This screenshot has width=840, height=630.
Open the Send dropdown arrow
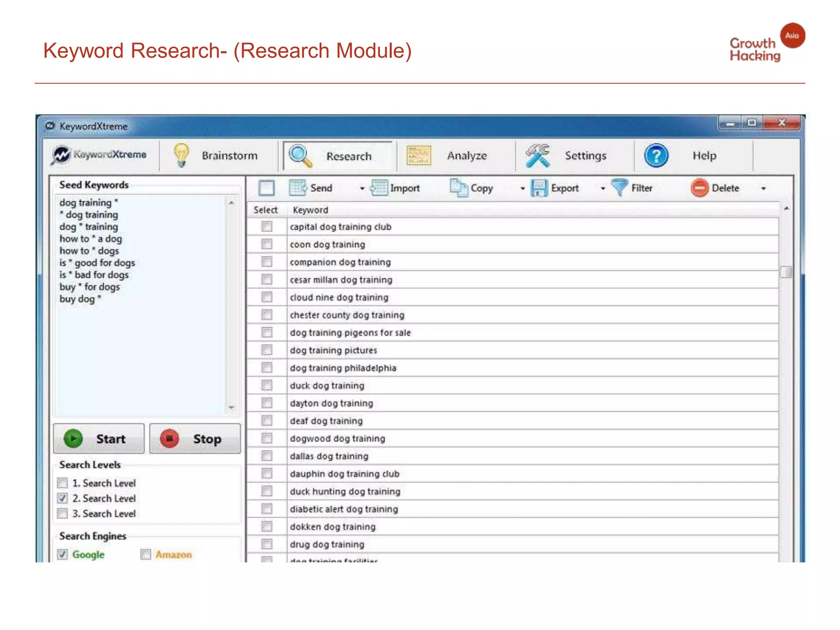tap(362, 188)
